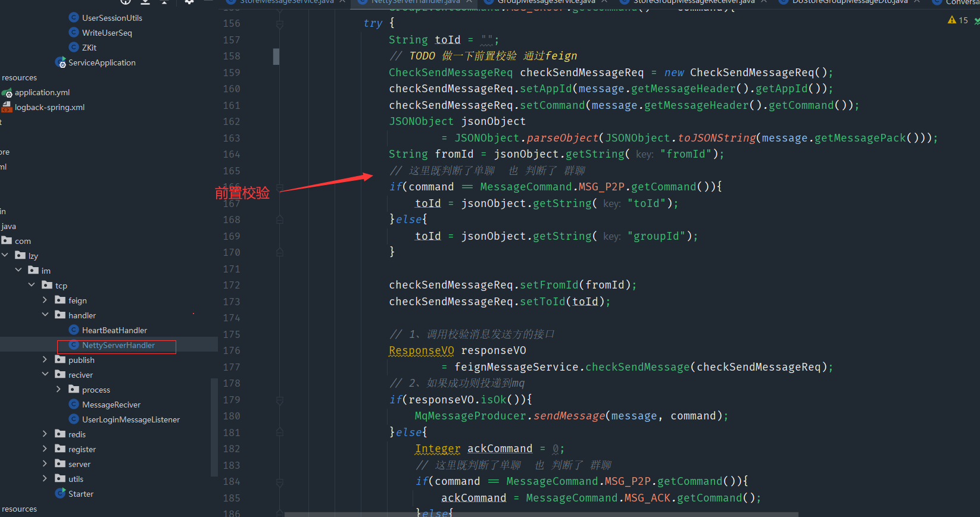The width and height of the screenshot is (980, 517).
Task: Click the WriteUserSeq class icon
Action: click(74, 32)
